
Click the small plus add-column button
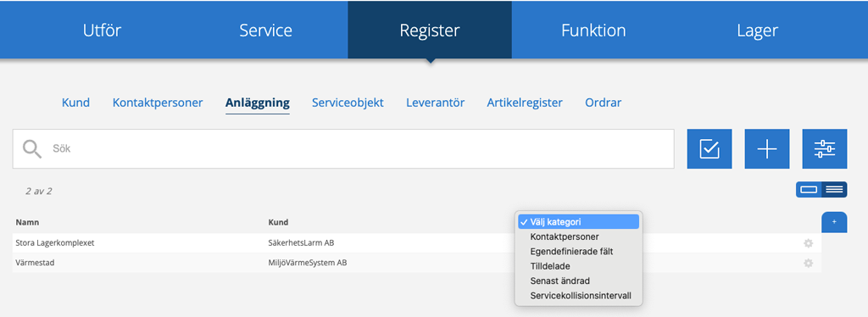[834, 222]
